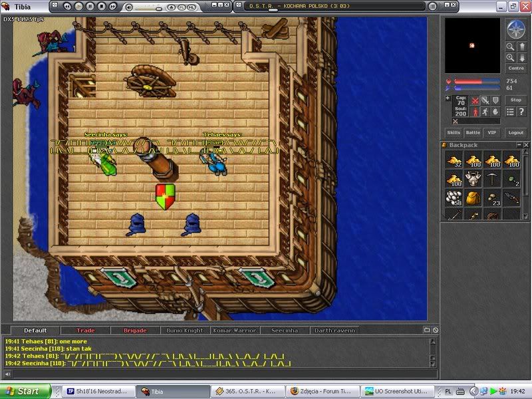This screenshot has height=399, width=532.
Task: Close the Backpack container window
Action: point(526,145)
